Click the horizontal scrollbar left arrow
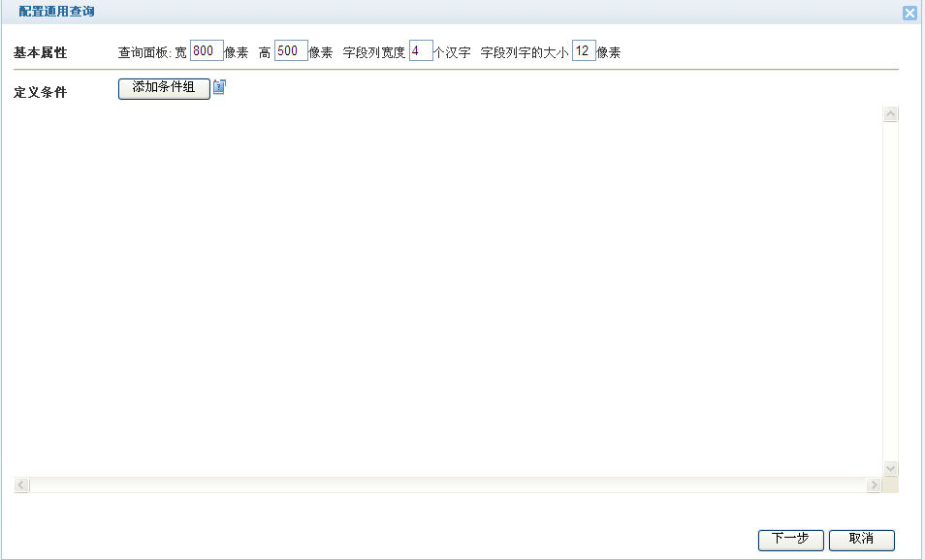Screen dimensions: 925x560 coord(21,485)
